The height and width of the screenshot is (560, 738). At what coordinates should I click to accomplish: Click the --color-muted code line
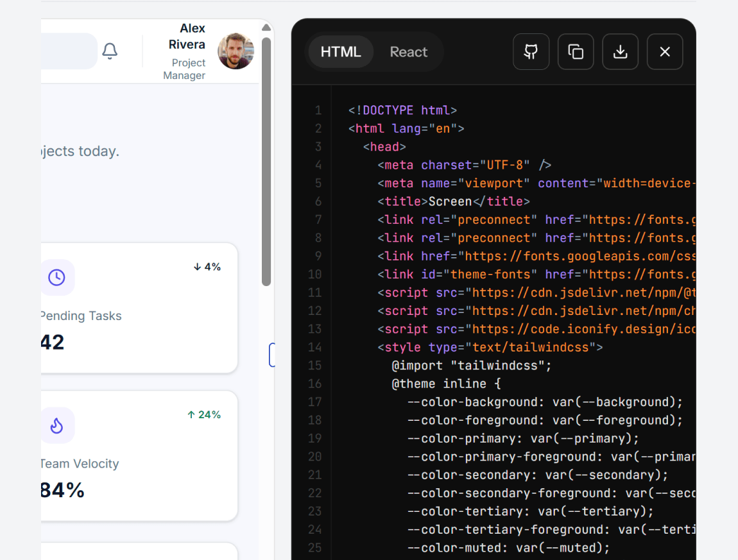tap(508, 548)
